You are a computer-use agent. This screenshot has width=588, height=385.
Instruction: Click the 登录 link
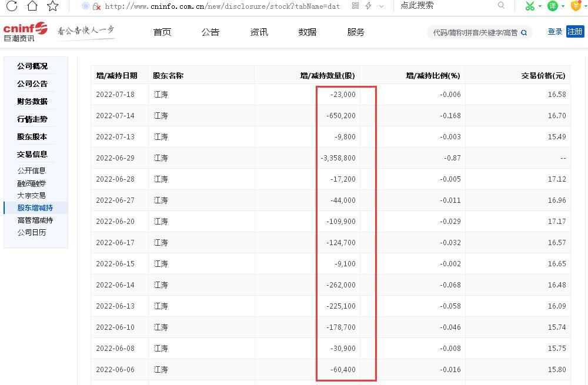[x=555, y=32]
